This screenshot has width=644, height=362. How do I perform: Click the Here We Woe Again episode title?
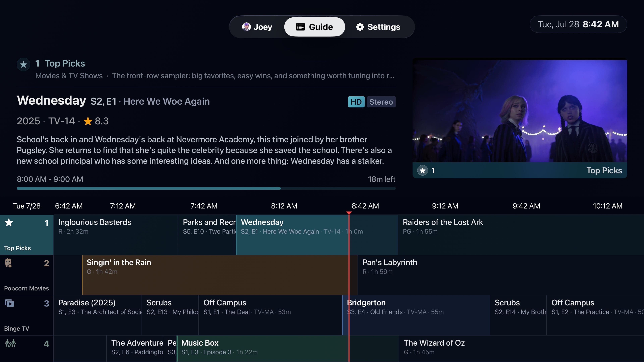pyautogui.click(x=167, y=101)
